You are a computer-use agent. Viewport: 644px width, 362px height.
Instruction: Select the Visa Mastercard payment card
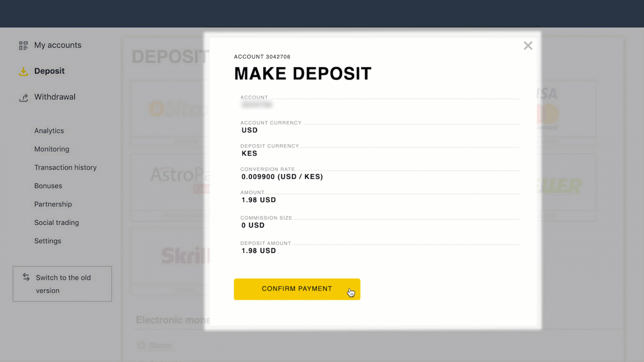coord(568,114)
